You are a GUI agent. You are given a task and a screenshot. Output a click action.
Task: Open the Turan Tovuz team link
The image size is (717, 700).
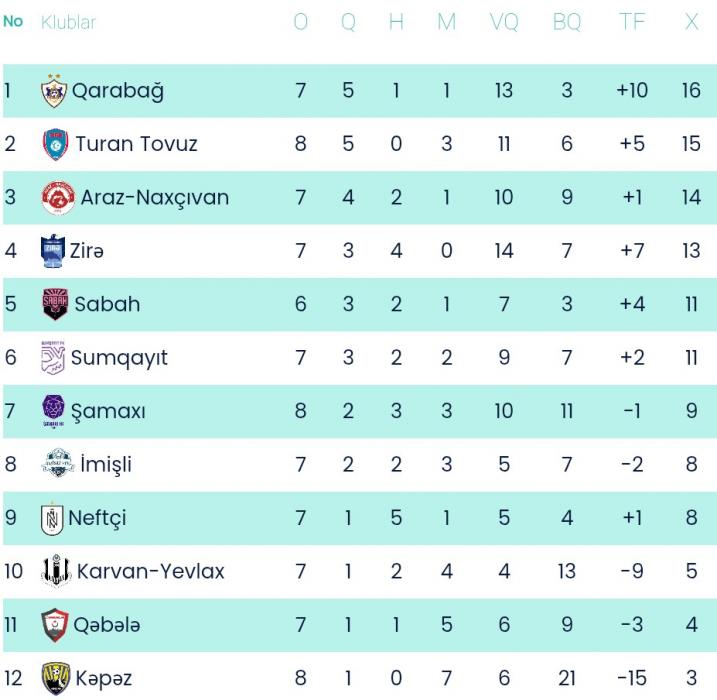click(136, 144)
